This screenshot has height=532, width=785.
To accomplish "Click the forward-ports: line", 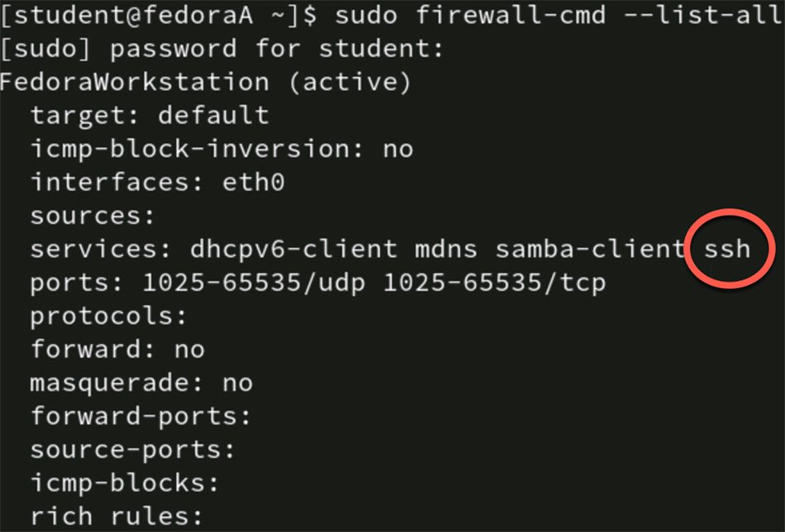I will tap(140, 416).
